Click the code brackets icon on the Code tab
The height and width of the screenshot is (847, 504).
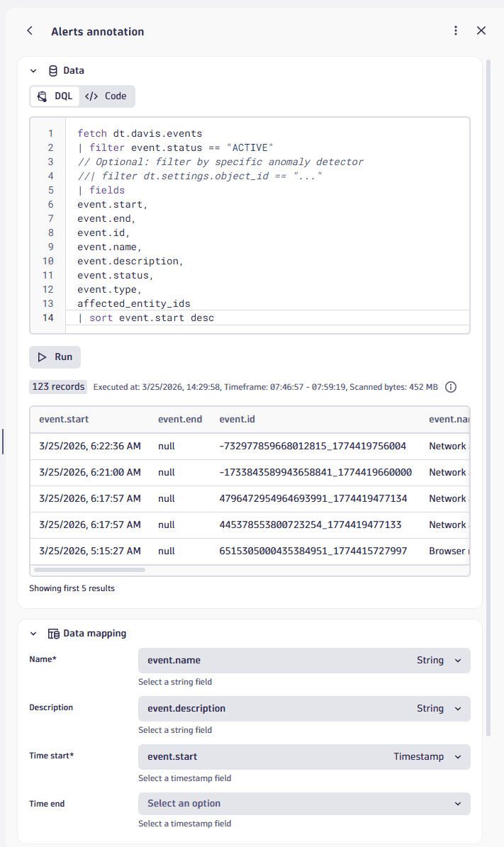tap(91, 96)
